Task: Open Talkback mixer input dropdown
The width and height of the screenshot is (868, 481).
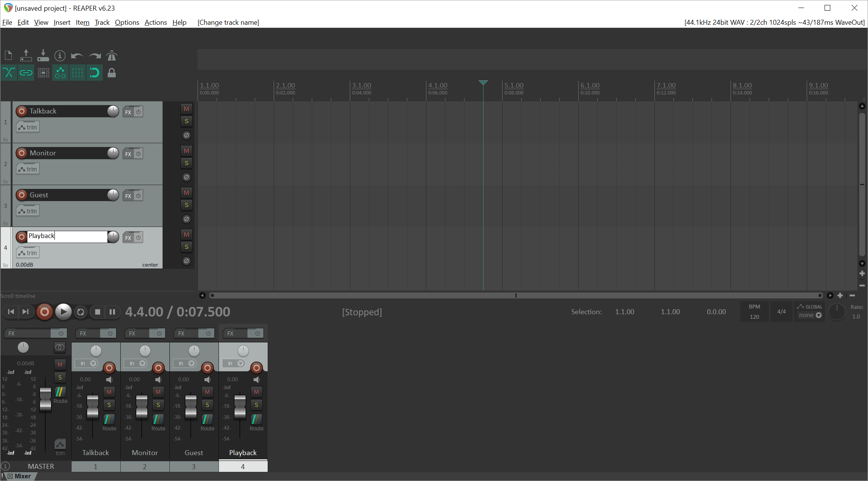Action: (x=87, y=363)
